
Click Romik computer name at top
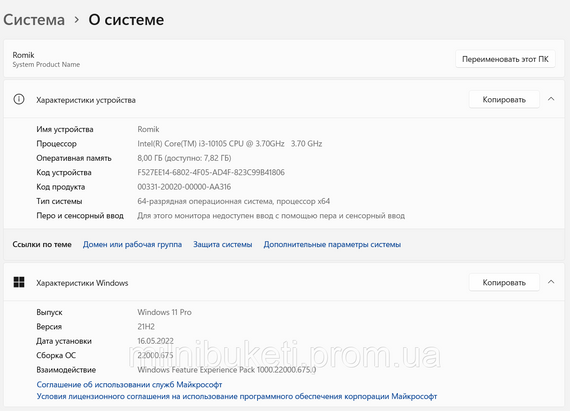pos(23,55)
